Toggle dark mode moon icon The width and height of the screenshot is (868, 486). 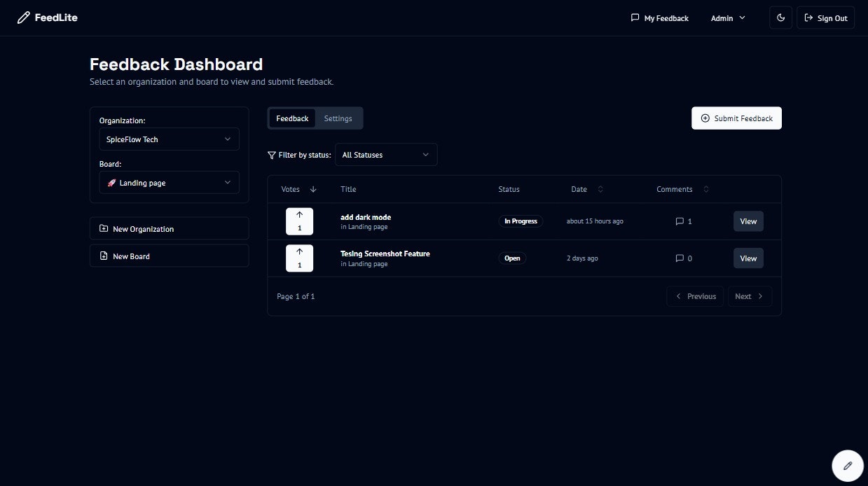click(x=781, y=18)
